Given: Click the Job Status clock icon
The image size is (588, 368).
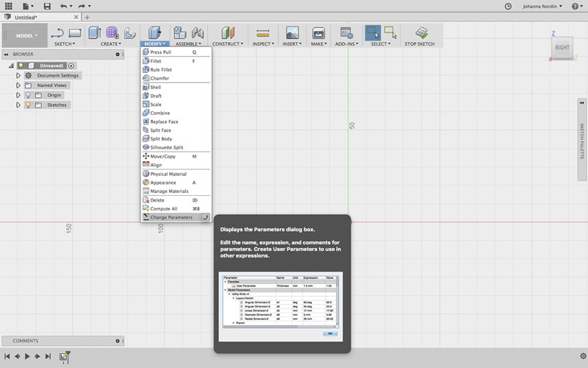Looking at the screenshot, I should [x=508, y=6].
